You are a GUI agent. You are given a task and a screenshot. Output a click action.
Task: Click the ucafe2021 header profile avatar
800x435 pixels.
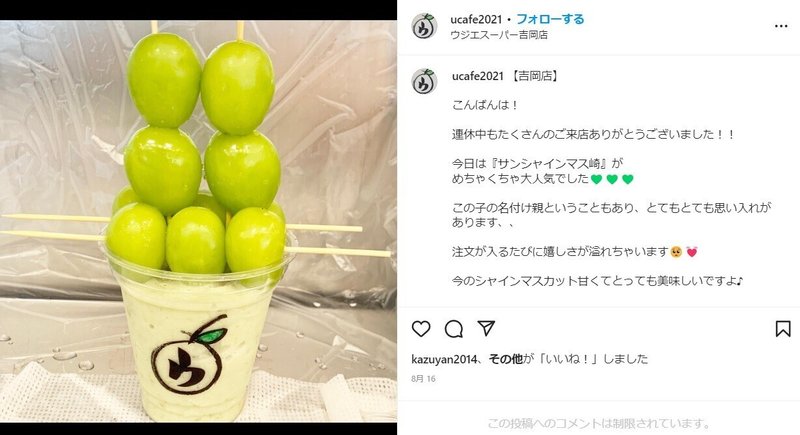coord(424,27)
